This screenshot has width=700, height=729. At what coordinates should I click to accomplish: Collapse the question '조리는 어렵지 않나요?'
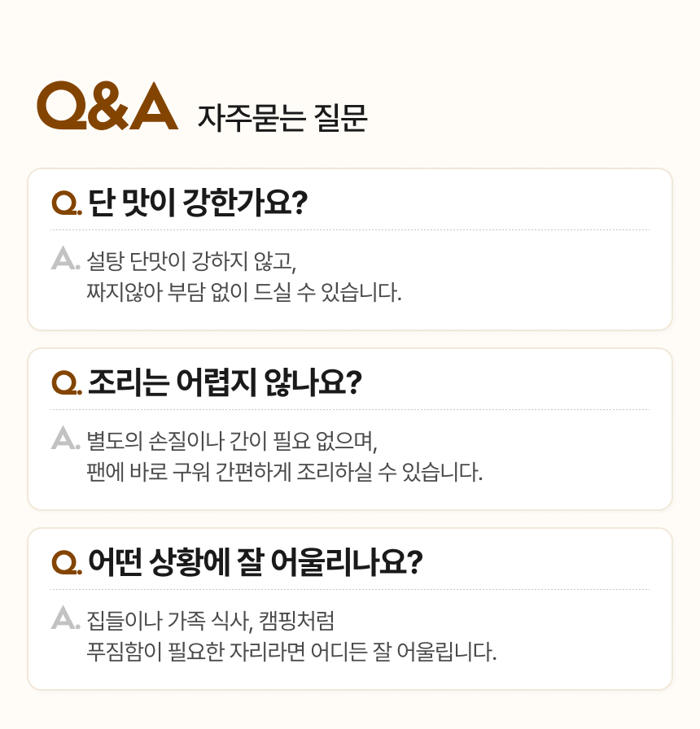(x=224, y=382)
